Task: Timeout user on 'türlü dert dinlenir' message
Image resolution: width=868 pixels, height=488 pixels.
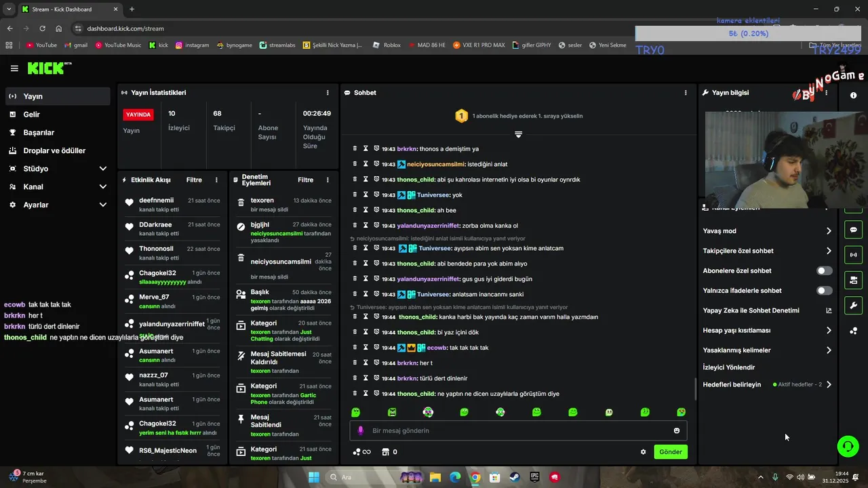Action: [366, 378]
